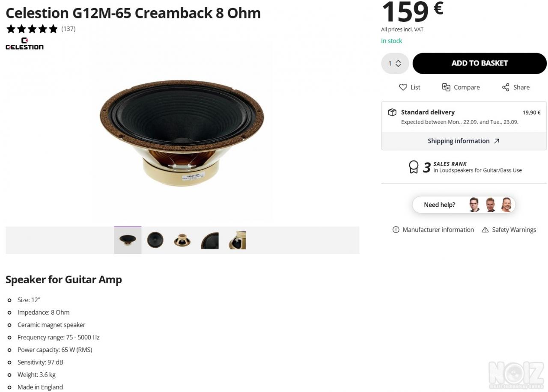
Task: Click the Compare icon
Action: coord(446,87)
